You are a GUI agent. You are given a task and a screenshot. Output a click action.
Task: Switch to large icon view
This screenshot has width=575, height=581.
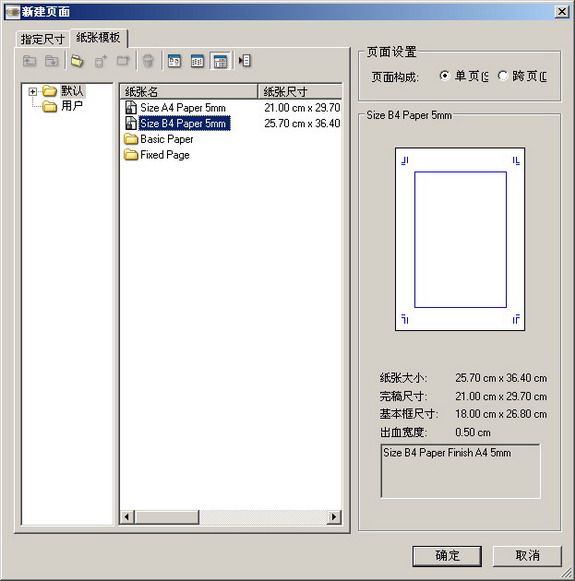[x=175, y=61]
